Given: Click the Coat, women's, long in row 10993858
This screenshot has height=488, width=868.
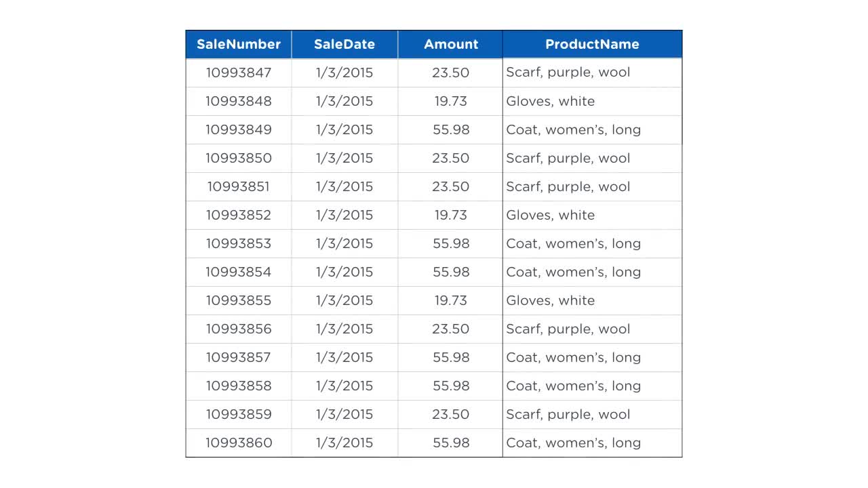Looking at the screenshot, I should (573, 386).
